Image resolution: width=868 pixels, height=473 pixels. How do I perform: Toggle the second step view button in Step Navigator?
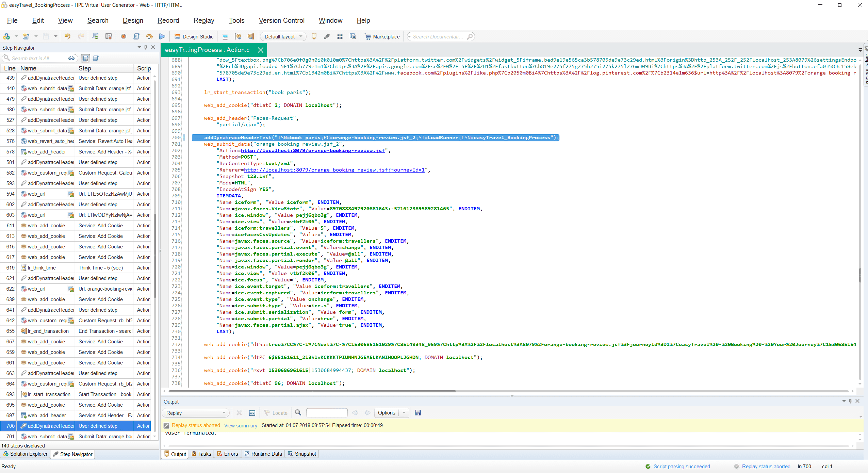click(x=96, y=58)
